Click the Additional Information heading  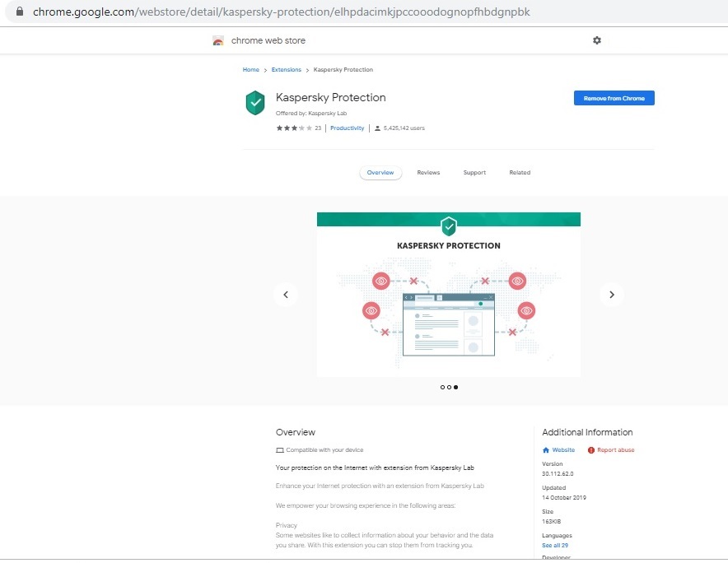[x=587, y=432]
